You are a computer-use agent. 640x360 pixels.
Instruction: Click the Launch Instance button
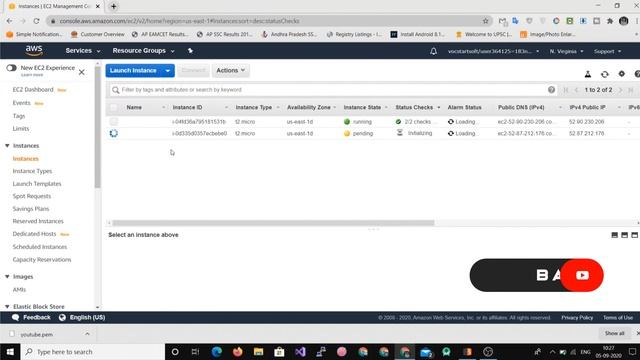click(133, 71)
